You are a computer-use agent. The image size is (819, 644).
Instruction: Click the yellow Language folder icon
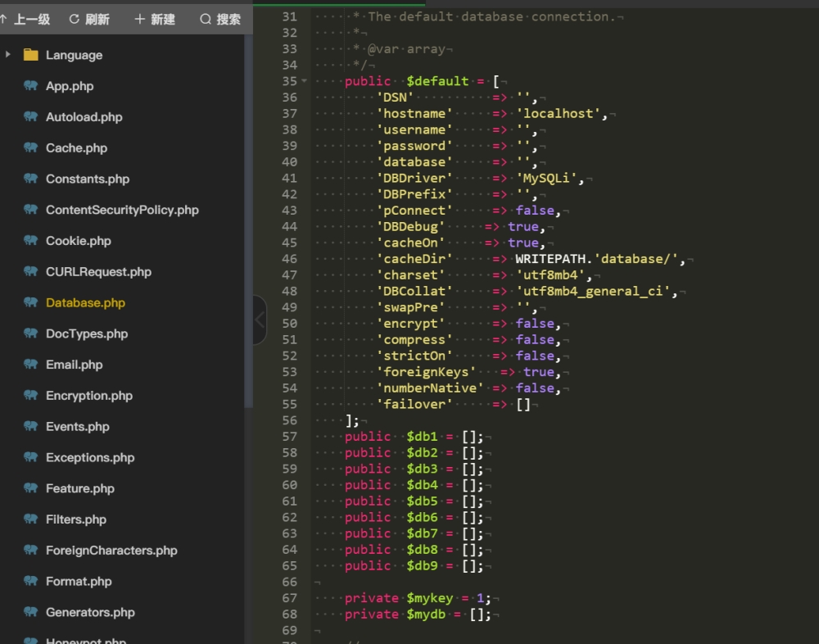(31, 54)
